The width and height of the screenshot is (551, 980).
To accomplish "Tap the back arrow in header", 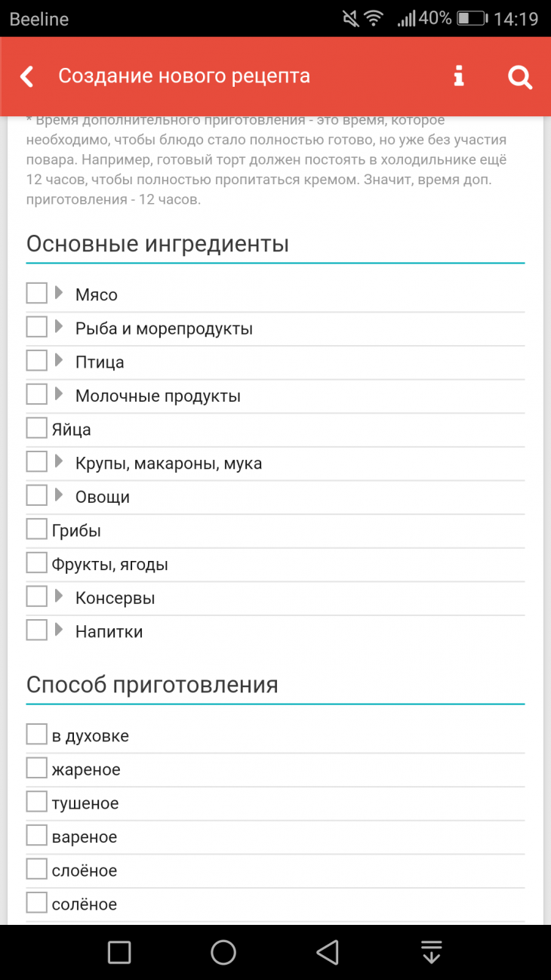I will click(x=27, y=76).
